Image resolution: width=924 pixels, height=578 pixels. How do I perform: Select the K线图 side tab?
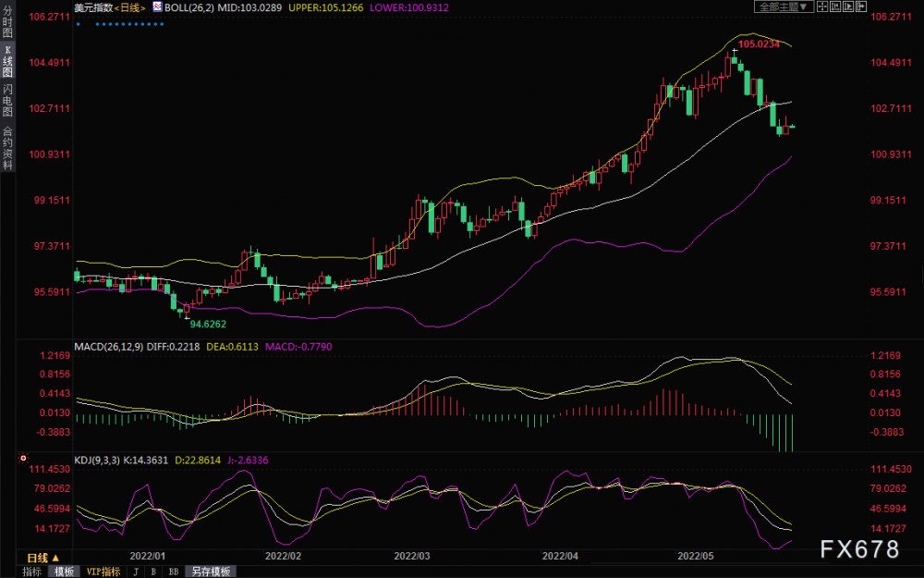coord(7,62)
